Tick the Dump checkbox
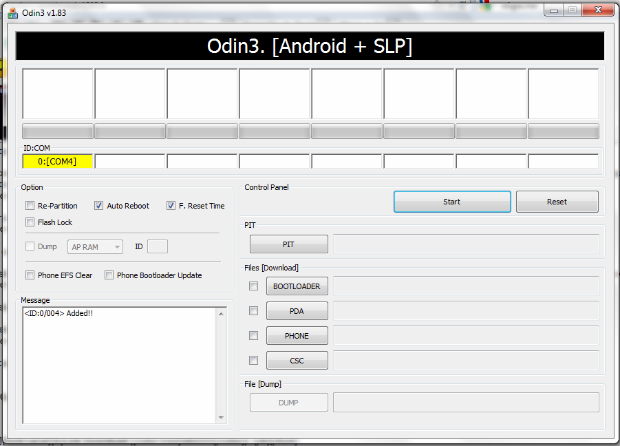Viewport: 620px width, 446px height. click(30, 246)
